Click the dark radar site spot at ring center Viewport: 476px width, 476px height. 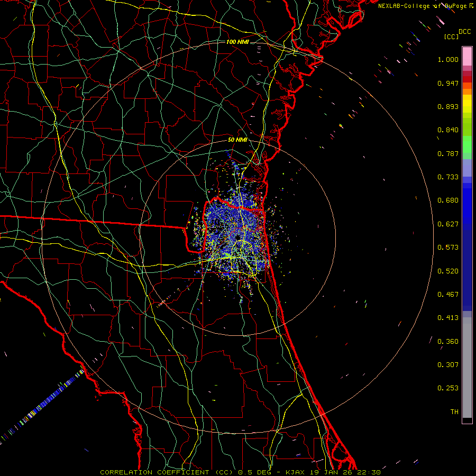tap(237, 237)
